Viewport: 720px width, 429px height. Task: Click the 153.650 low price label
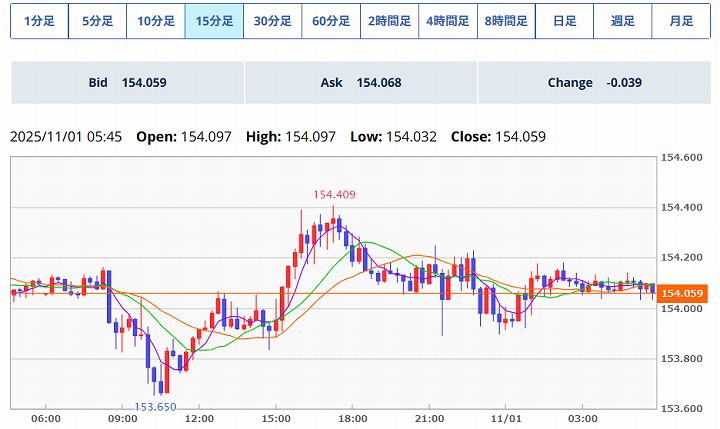coord(156,407)
